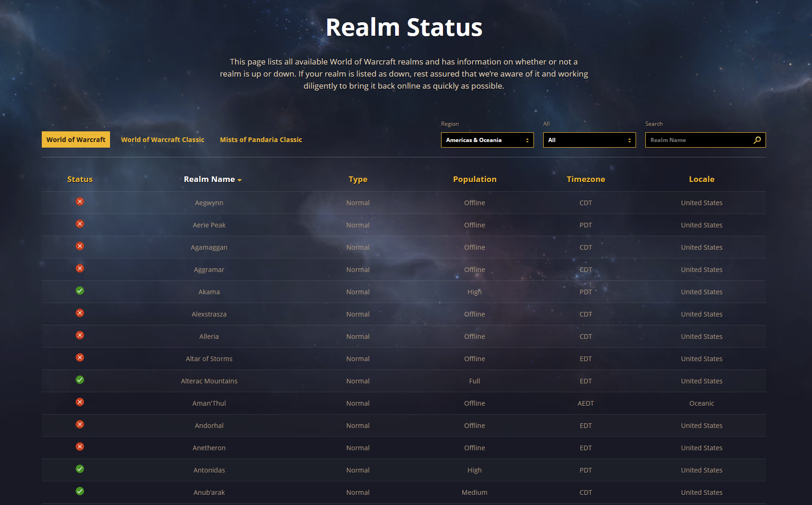This screenshot has height=505, width=812.
Task: Click the red status icon for Altar of Storms
Action: 80,357
